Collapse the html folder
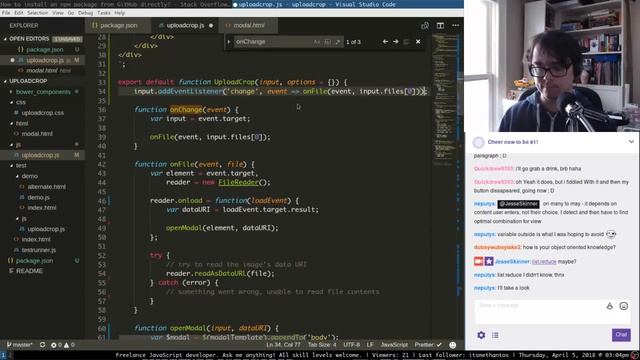This screenshot has width=640, height=360. pos(22,123)
